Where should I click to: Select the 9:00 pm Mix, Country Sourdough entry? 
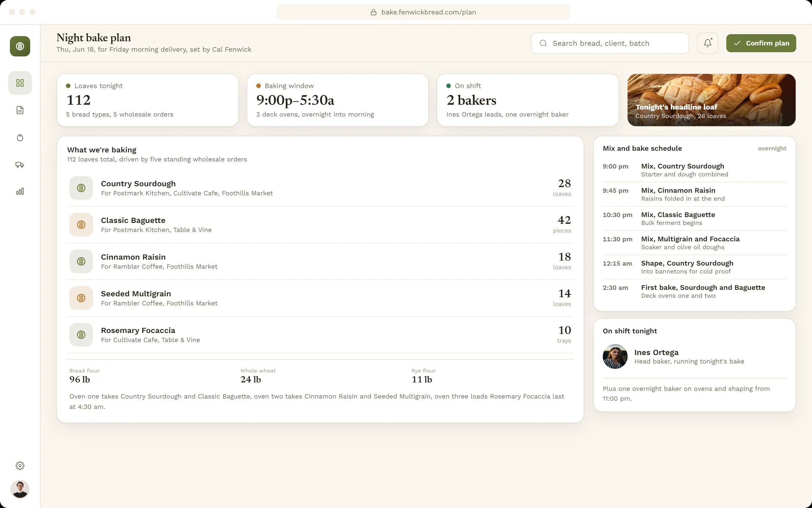point(695,170)
